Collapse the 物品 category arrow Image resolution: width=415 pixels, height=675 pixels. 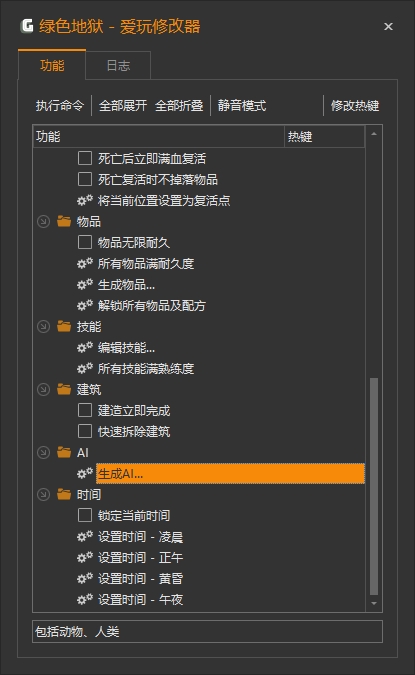click(43, 221)
